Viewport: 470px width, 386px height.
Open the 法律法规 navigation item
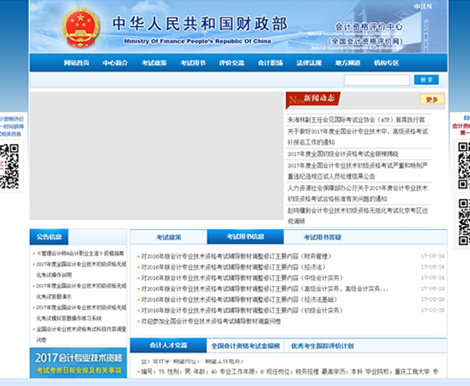tap(309, 63)
